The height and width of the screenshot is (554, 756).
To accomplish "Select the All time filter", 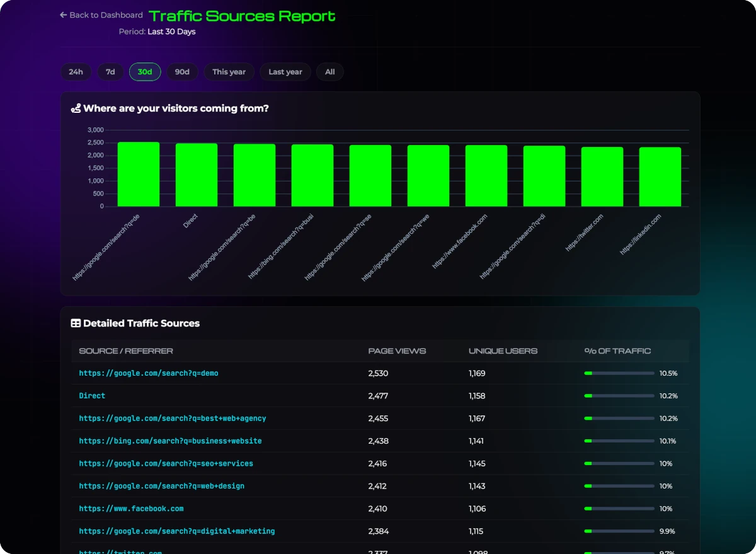I will coord(329,72).
